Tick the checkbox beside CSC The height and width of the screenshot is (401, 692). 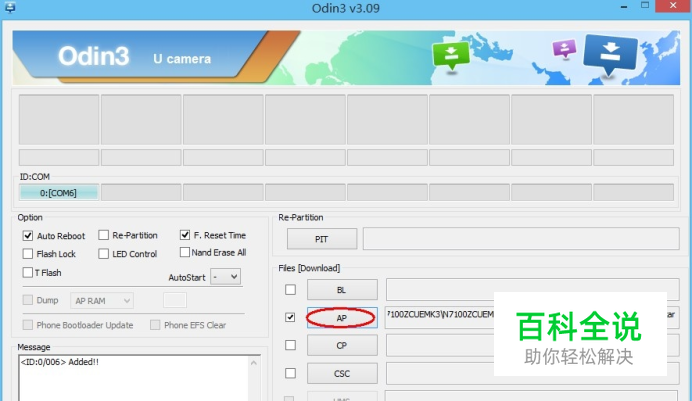290,373
